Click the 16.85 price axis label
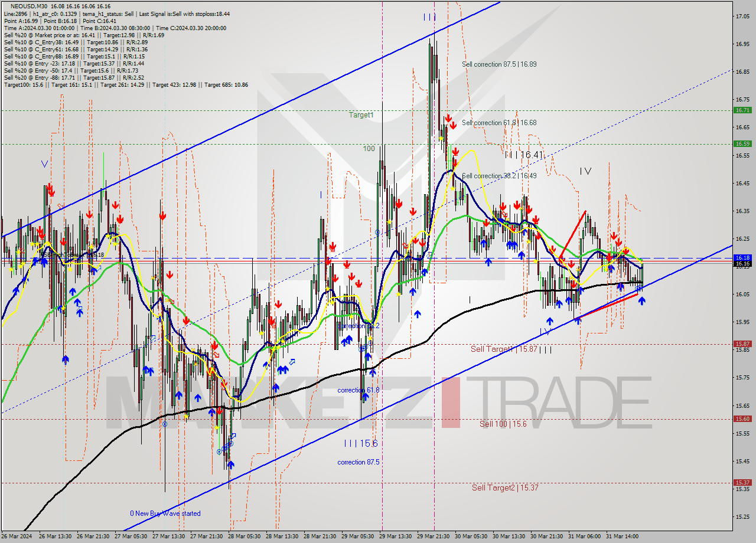The height and width of the screenshot is (543, 756). click(743, 71)
